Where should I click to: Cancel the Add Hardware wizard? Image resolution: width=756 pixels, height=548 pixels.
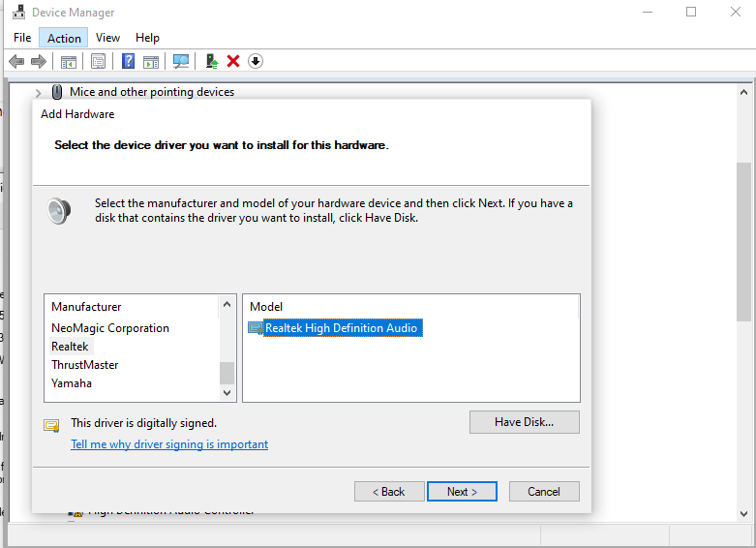click(x=544, y=492)
